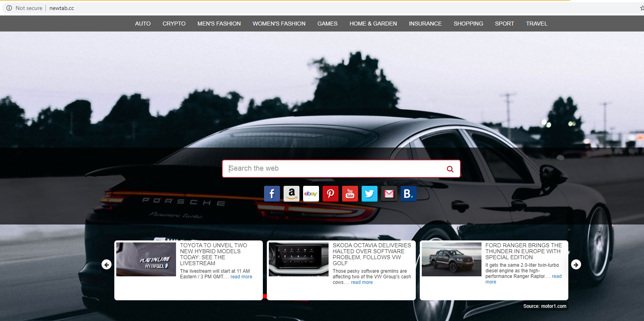644x321 pixels.
Task: Go to the TRAVEL category
Action: click(536, 24)
